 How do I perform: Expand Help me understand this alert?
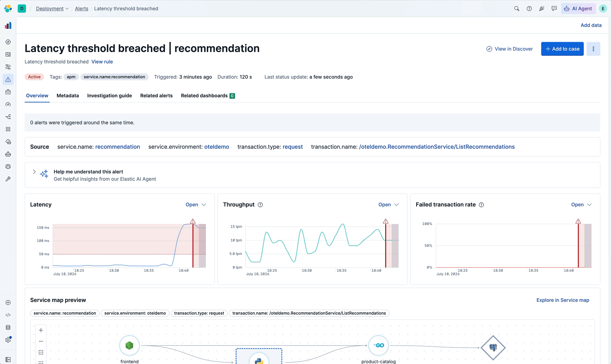point(34,172)
